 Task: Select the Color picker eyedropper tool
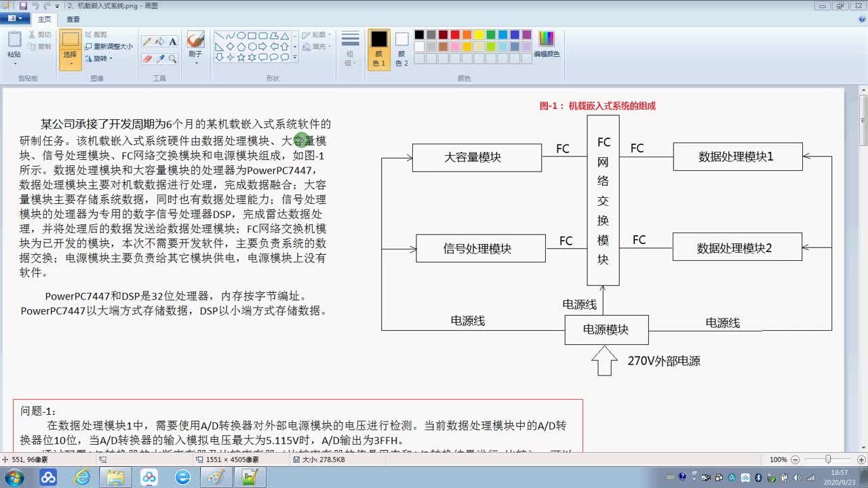pos(160,59)
